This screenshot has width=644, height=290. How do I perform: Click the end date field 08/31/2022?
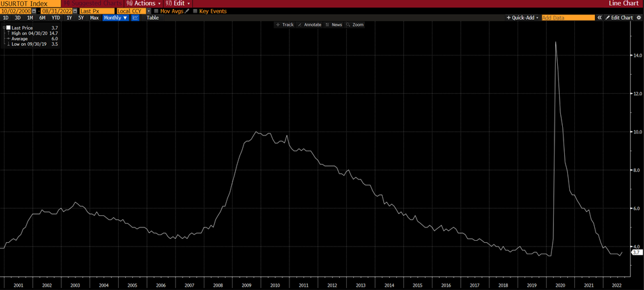57,11
